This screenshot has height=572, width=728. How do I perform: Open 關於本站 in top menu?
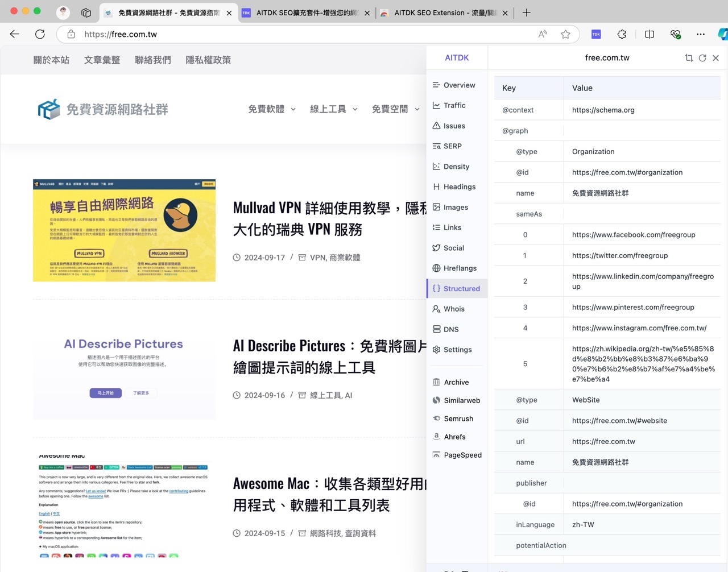51,60
